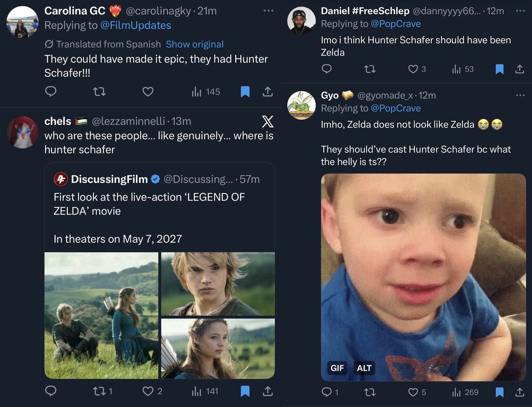Like chels' tweet about Hunter Schafer
This screenshot has height=407, width=532.
[x=148, y=391]
